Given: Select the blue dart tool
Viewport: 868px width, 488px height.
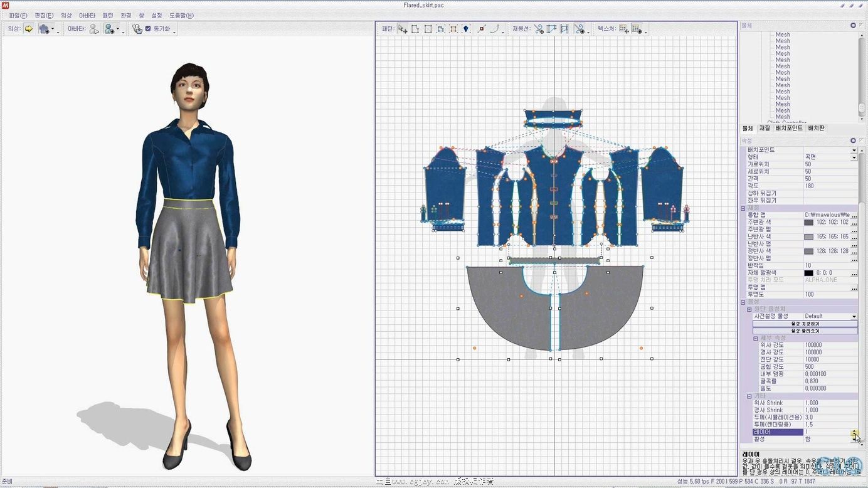Looking at the screenshot, I should [x=466, y=28].
